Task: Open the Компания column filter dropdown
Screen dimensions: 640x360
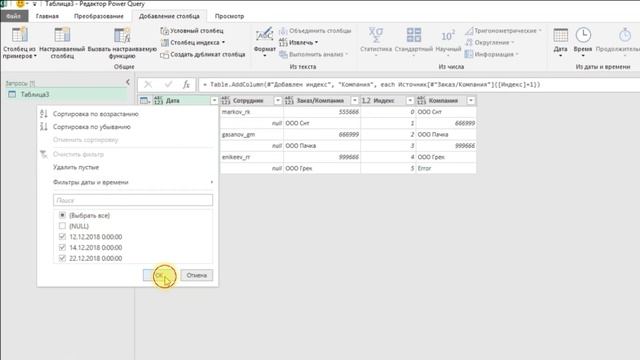Action: (471, 100)
